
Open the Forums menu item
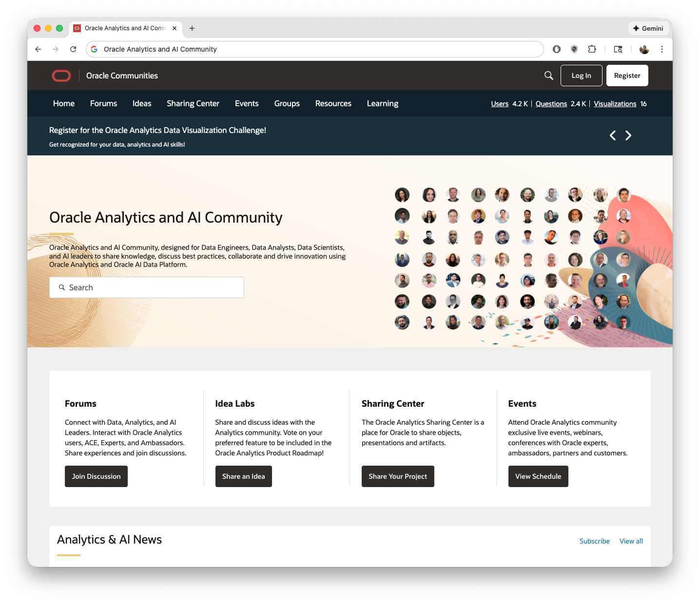[103, 103]
